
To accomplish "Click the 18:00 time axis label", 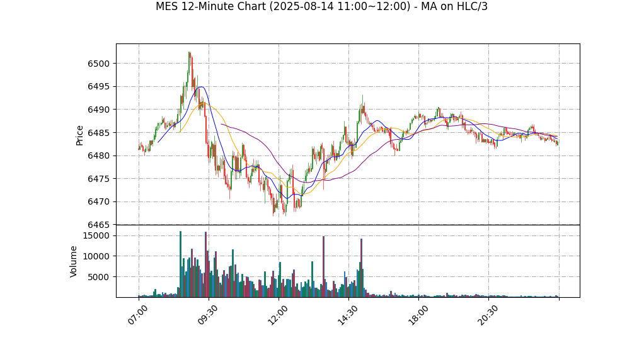I will [418, 315].
